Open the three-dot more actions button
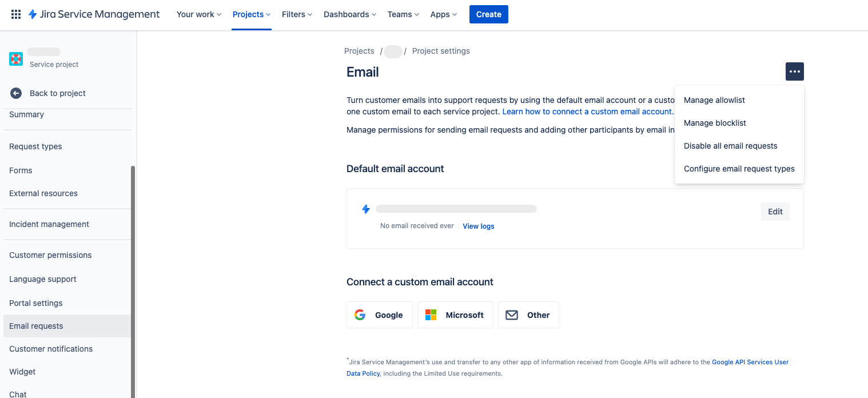 click(795, 71)
